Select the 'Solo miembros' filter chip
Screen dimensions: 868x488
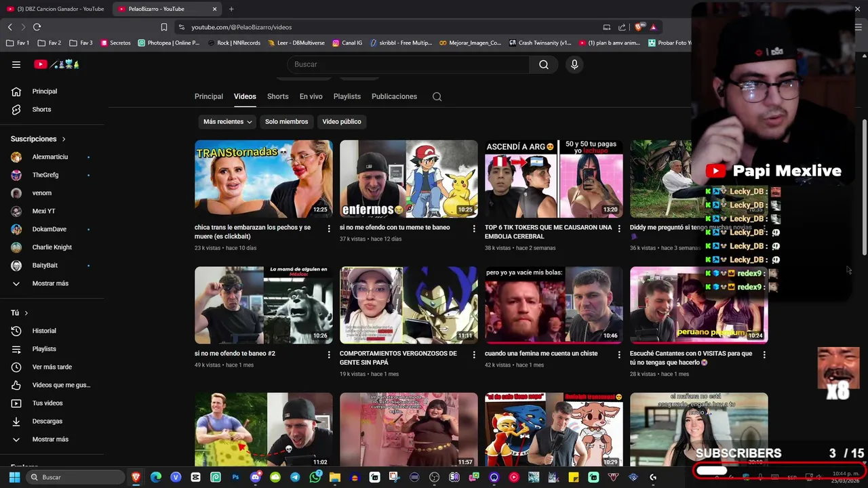[x=286, y=121]
